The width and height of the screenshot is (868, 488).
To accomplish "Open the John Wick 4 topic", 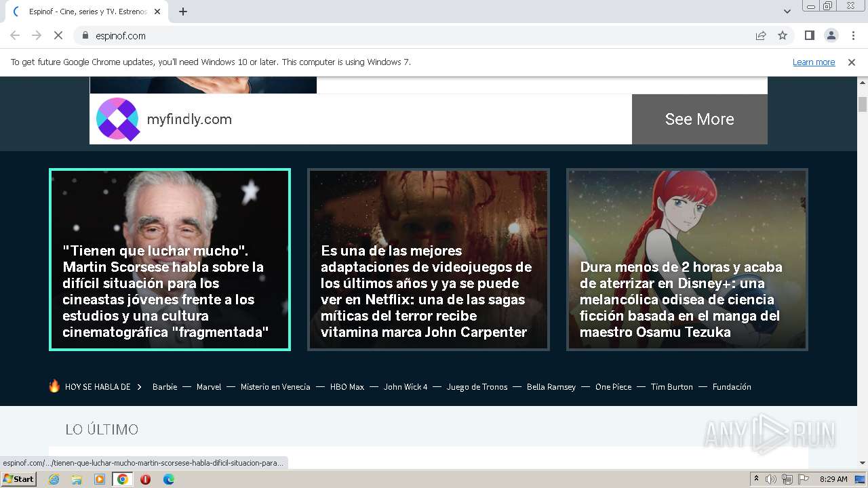I will click(406, 387).
